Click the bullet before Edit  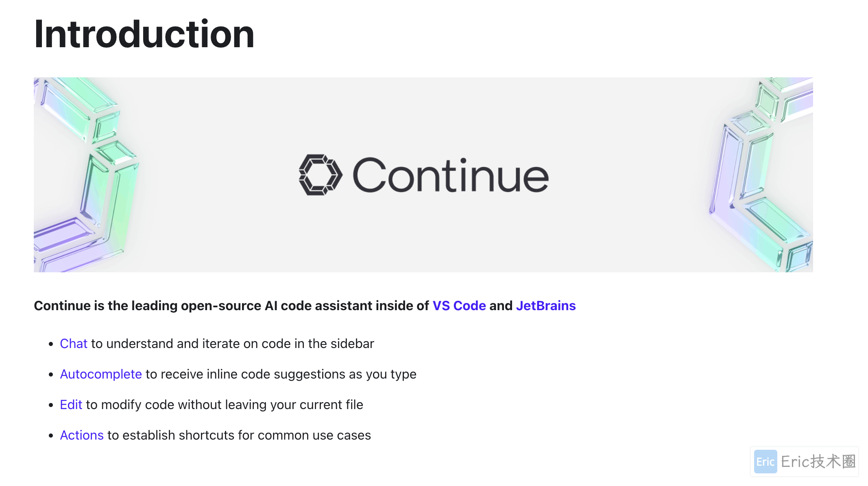51,405
